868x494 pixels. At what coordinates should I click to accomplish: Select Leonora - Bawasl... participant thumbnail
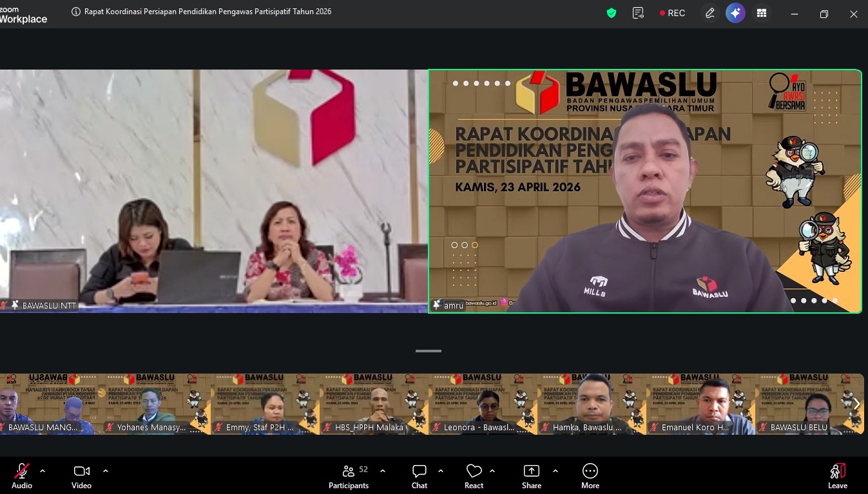tap(483, 404)
